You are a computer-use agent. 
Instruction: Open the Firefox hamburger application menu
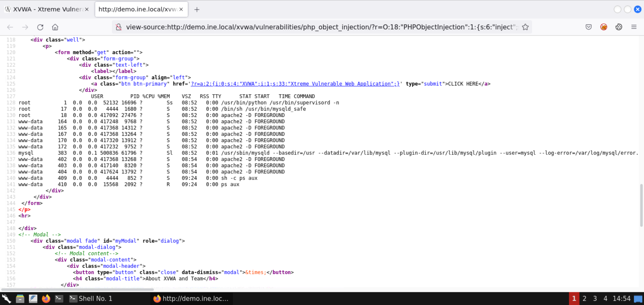point(634,27)
